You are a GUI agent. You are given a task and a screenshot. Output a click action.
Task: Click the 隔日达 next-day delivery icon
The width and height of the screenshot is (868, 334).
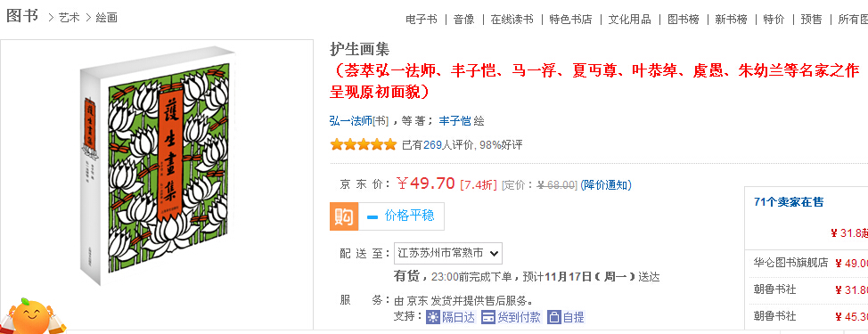tap(433, 317)
